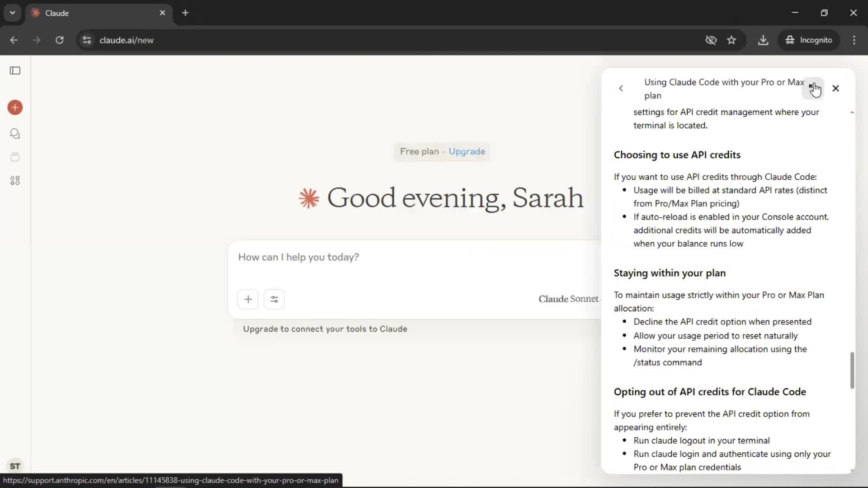Start a new chat with the plus button

coord(15,108)
